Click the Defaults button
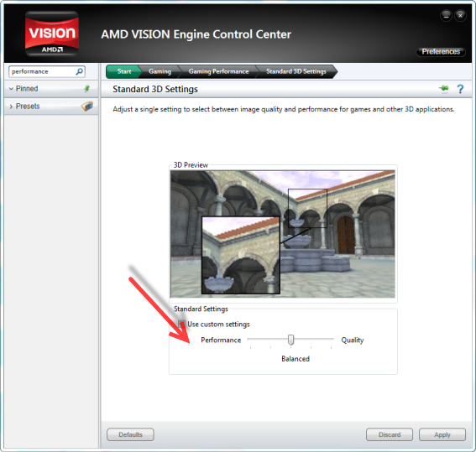 pos(130,434)
